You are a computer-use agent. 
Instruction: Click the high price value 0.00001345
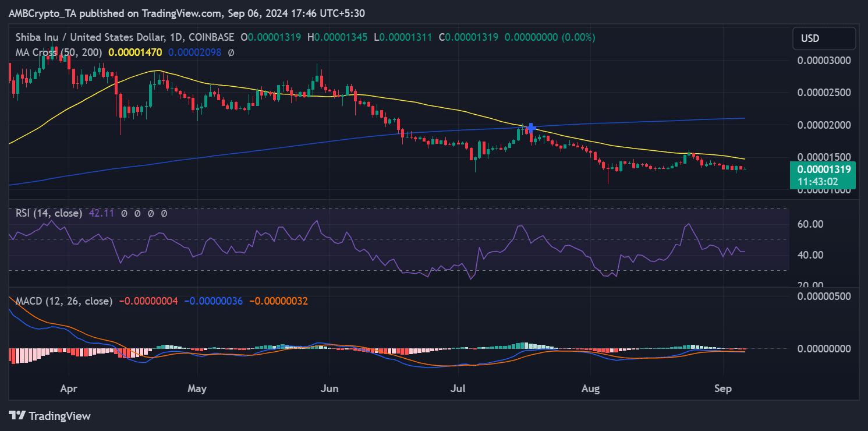coord(341,37)
